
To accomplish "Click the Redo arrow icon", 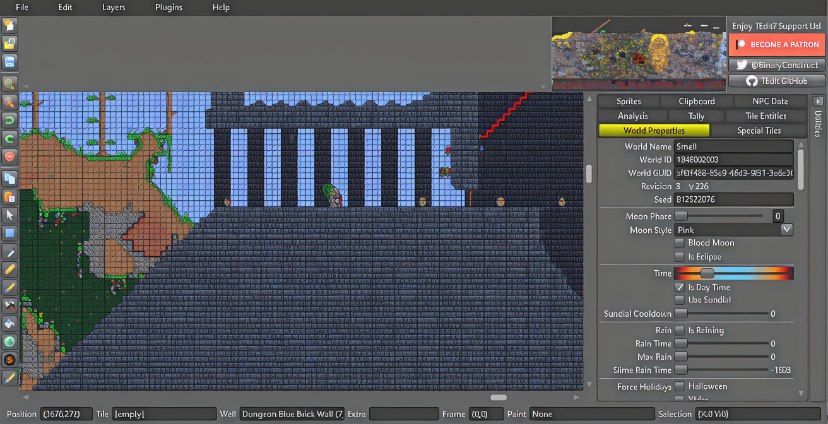I will (10, 138).
